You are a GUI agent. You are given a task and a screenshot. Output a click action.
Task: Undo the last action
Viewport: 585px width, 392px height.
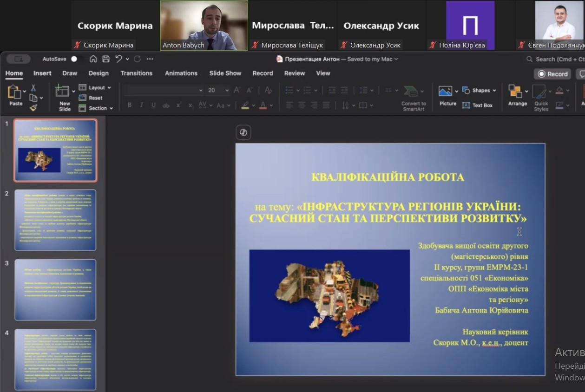118,59
